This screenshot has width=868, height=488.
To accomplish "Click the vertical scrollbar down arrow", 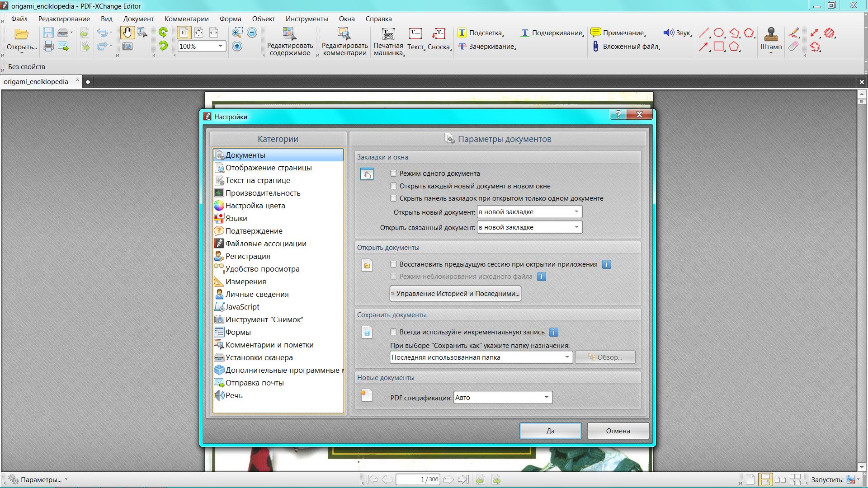I will point(862,467).
